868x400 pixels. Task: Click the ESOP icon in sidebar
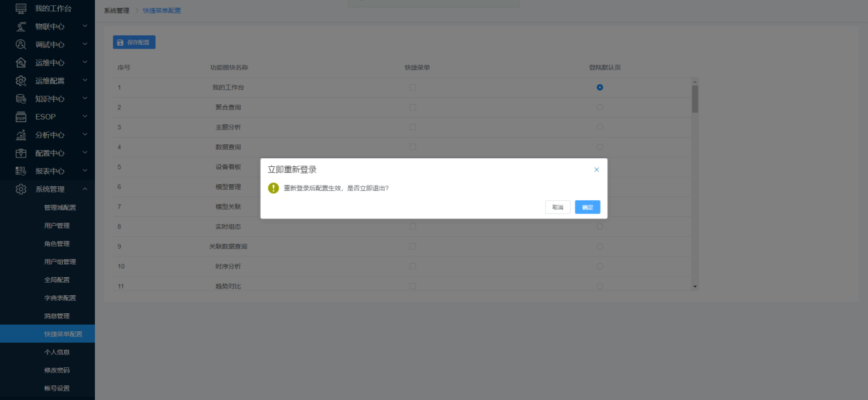[21, 117]
